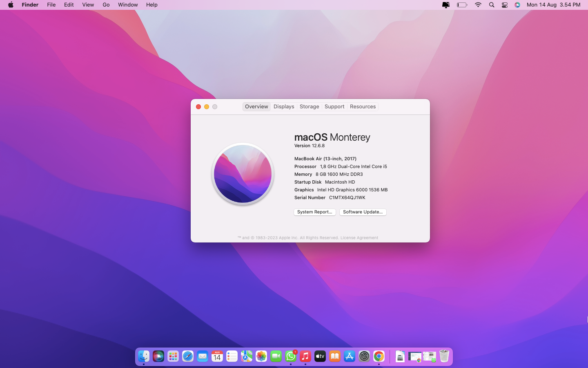Open WhatsApp in the Dock
This screenshot has height=368, width=588.
click(x=291, y=357)
